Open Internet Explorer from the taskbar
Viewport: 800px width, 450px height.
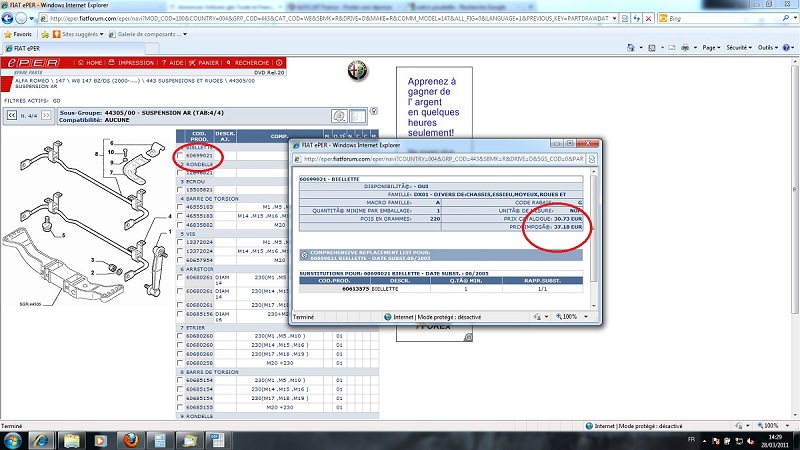click(41, 440)
